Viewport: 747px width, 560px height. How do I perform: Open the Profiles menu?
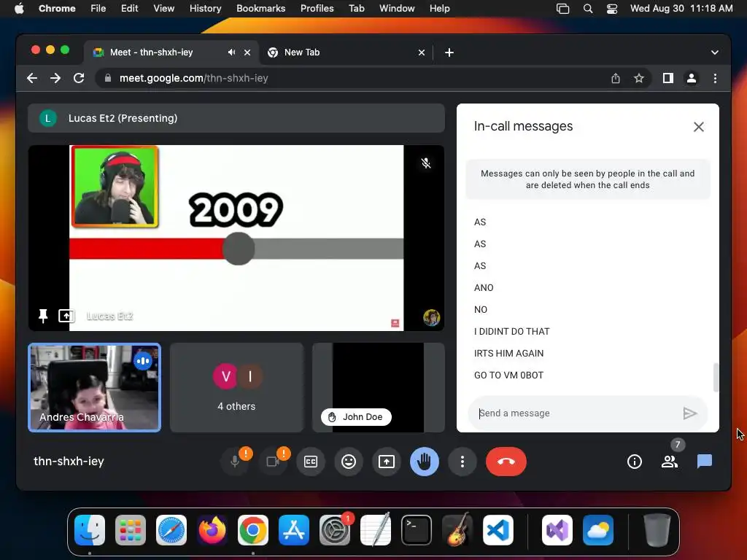pos(317,8)
